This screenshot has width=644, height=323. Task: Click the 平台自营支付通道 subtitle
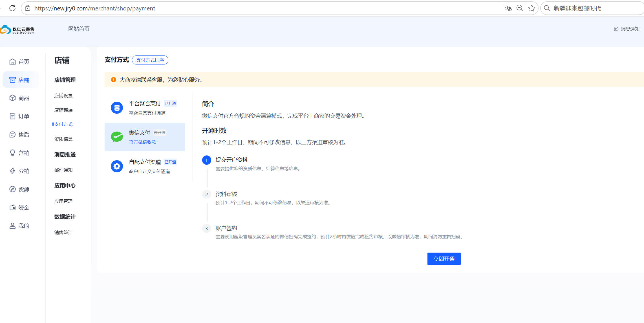tap(147, 113)
